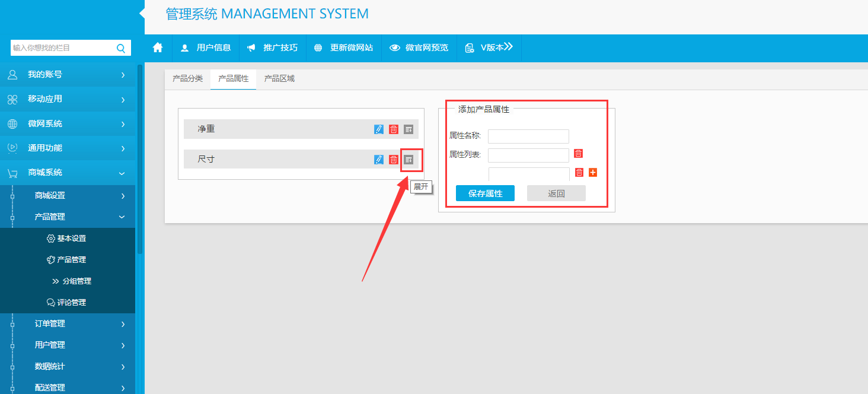Viewport: 868px width, 394px height.
Task: Expand the V版本 menu arrows
Action: pyautogui.click(x=508, y=47)
